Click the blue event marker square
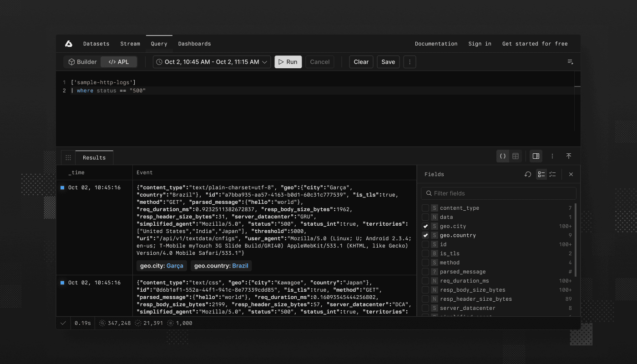Image resolution: width=637 pixels, height=364 pixels. [x=62, y=187]
